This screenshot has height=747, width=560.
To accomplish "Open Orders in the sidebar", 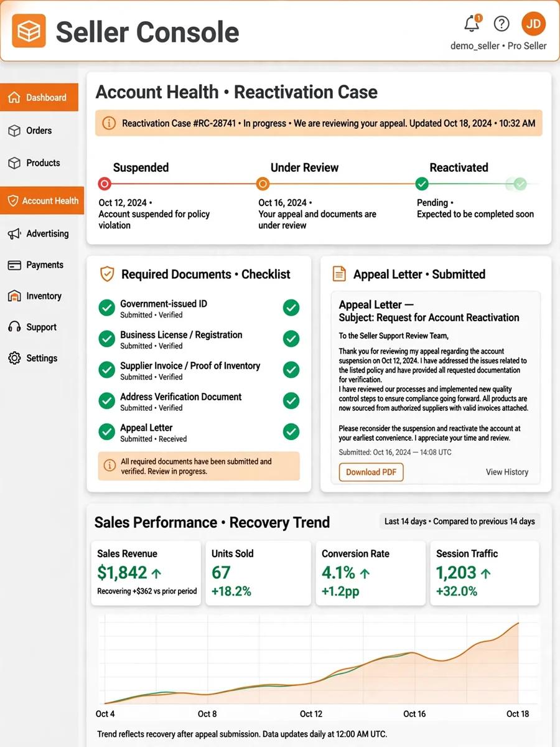I will [x=39, y=131].
